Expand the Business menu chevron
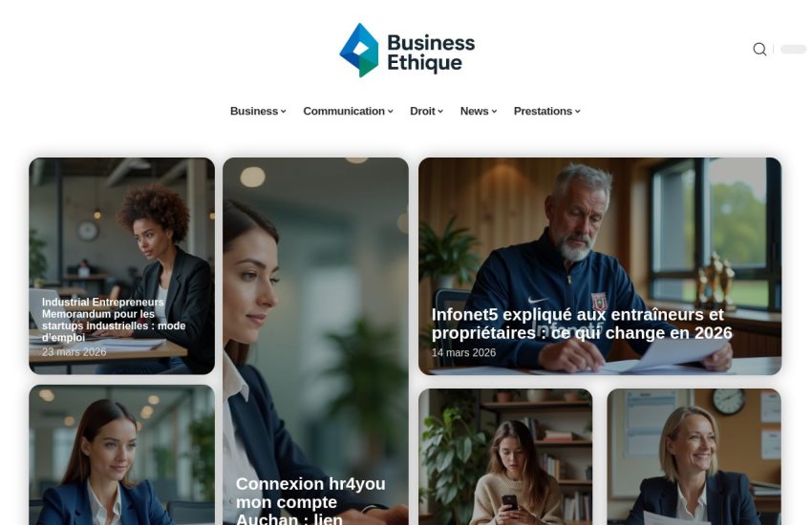Viewport: 812px width, 525px height. click(284, 112)
